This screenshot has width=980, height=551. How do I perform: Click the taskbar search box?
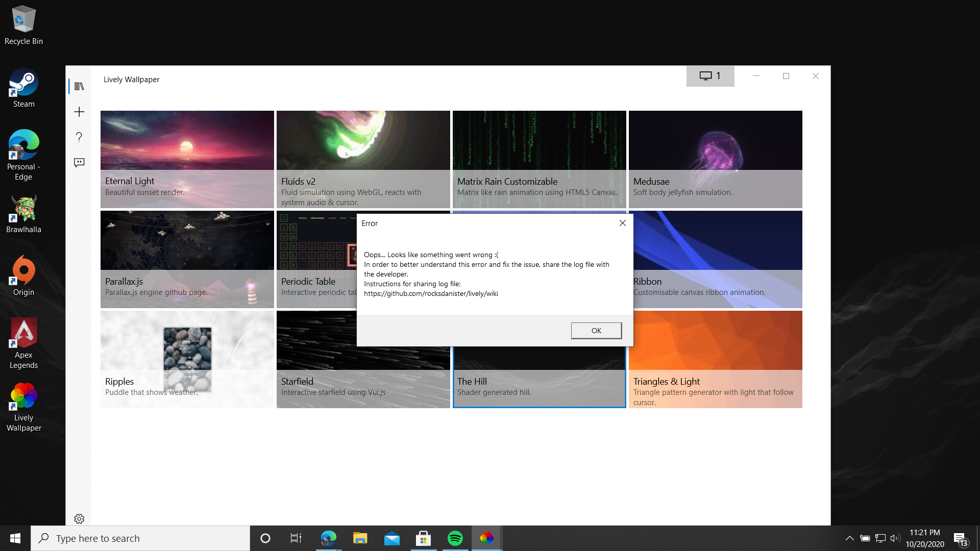[140, 538]
